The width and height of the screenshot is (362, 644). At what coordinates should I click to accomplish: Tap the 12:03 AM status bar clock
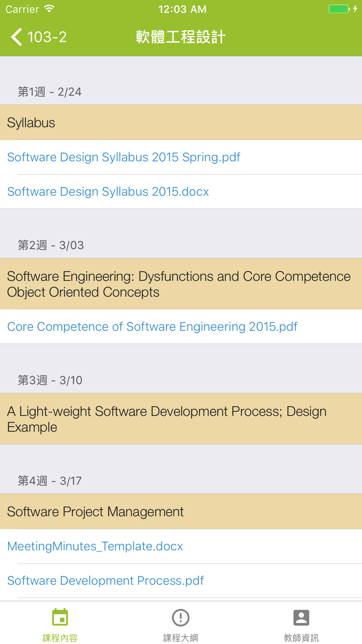pyautogui.click(x=182, y=9)
